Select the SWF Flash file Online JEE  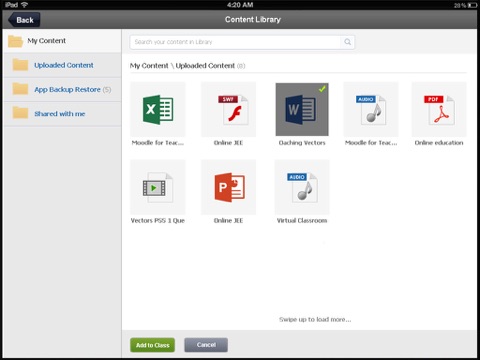pos(228,109)
